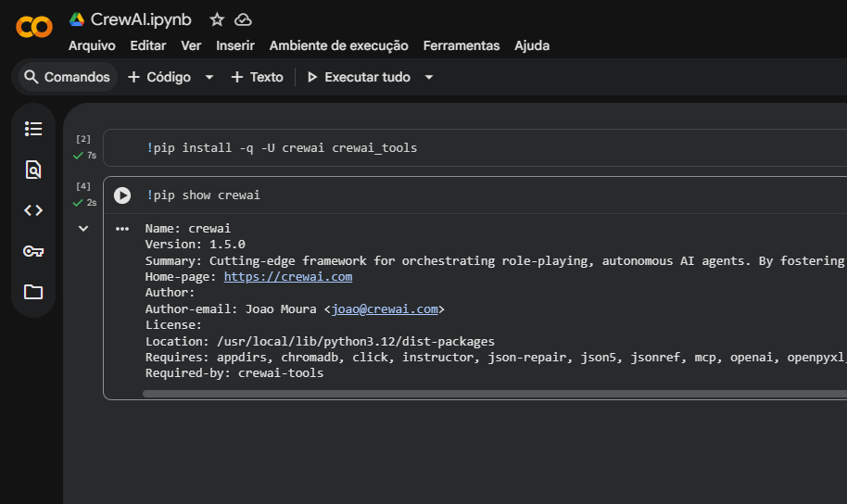
Task: Click the Summary output line
Action: coord(496,261)
